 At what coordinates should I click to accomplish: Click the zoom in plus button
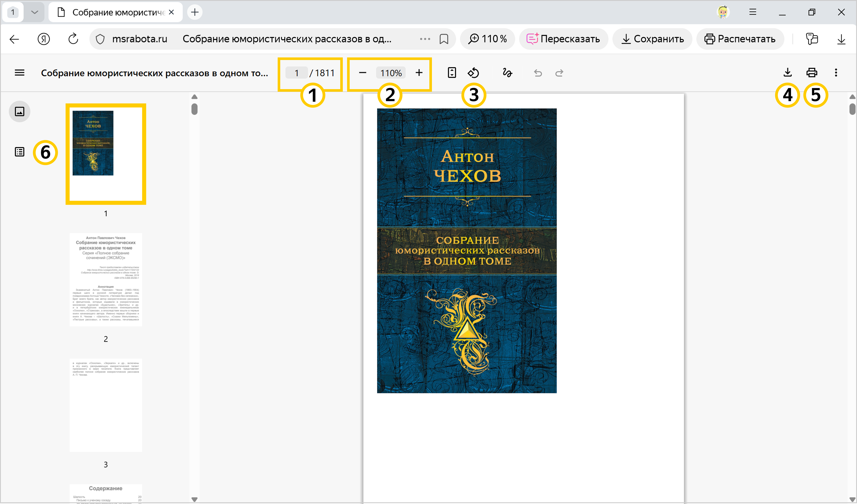click(x=419, y=73)
